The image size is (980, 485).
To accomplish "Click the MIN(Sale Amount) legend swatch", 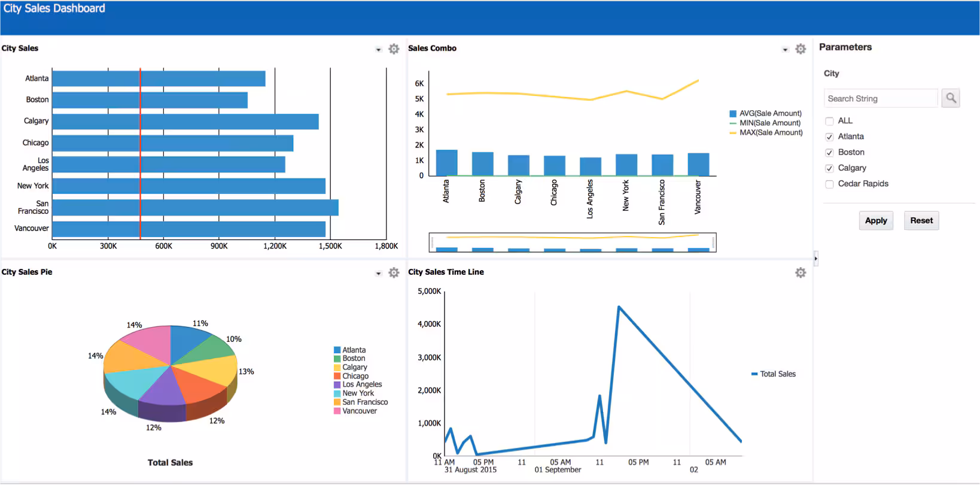I will click(733, 123).
